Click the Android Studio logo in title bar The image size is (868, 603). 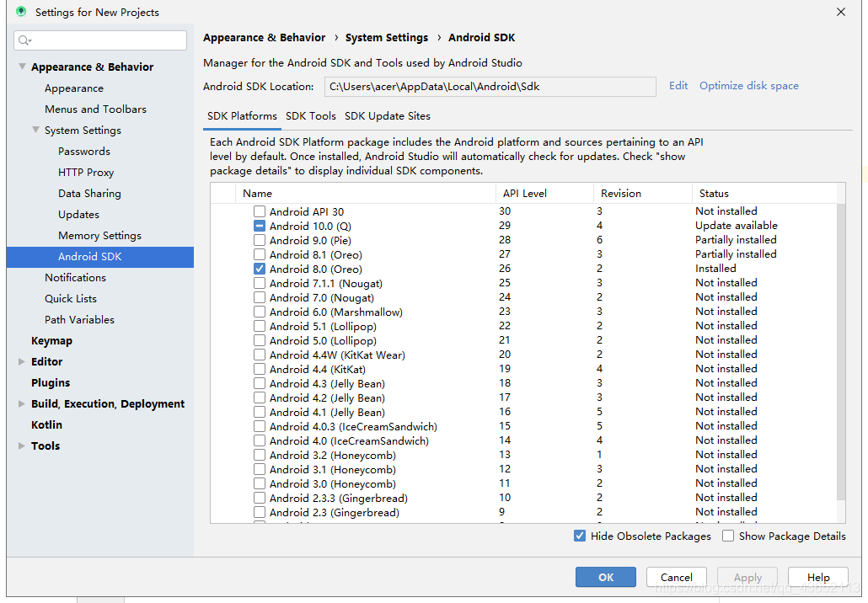(x=21, y=12)
